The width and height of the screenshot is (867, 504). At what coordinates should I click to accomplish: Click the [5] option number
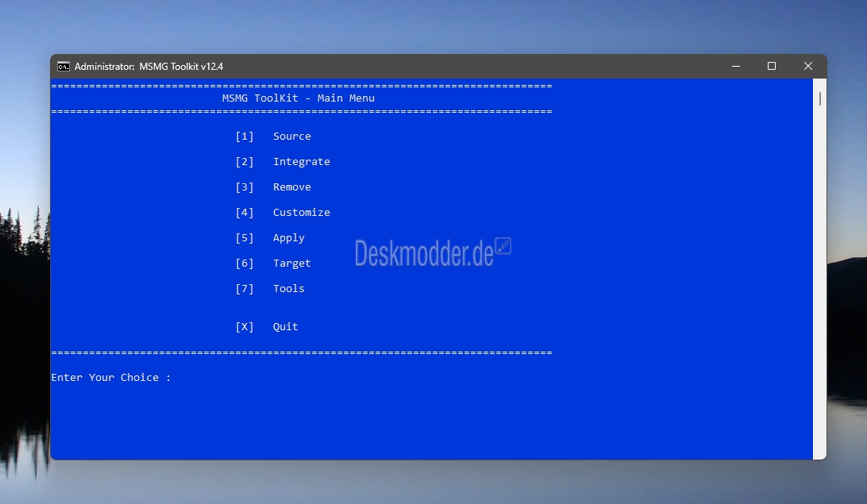[245, 238]
